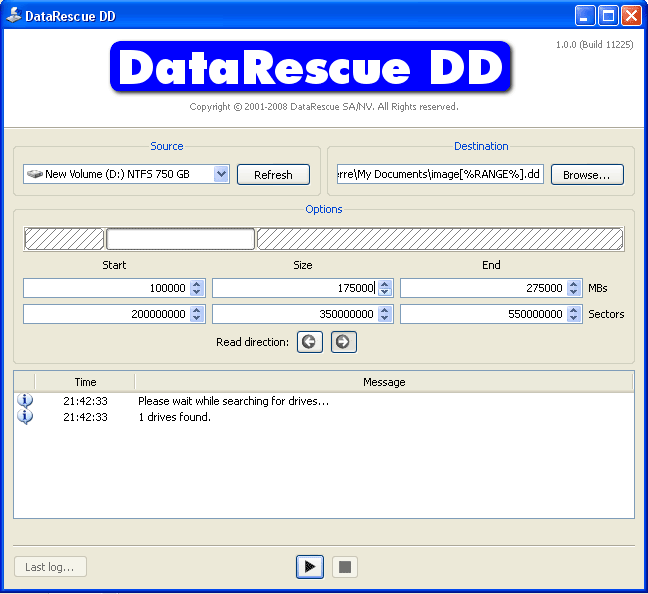Select 'Please wait while searching for drives…' message
Screen dimensions: 648x594
233,401
